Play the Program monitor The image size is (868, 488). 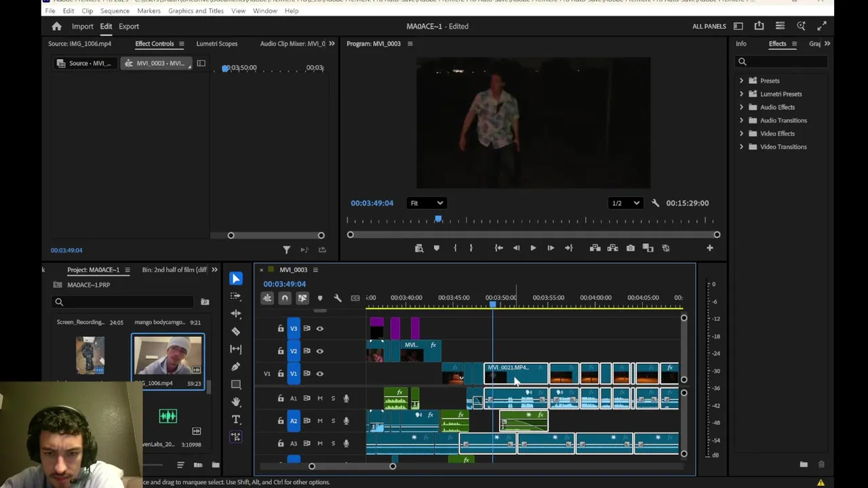coord(533,248)
